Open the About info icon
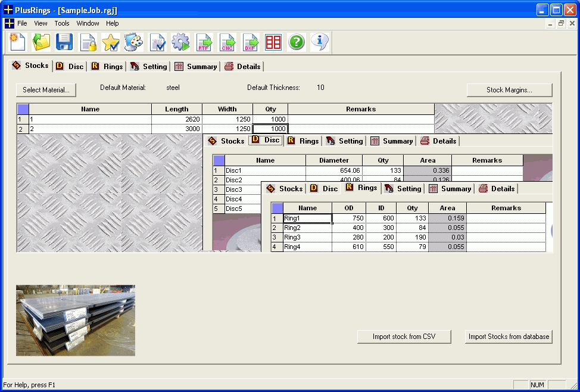This screenshot has height=392, width=580. [x=320, y=42]
